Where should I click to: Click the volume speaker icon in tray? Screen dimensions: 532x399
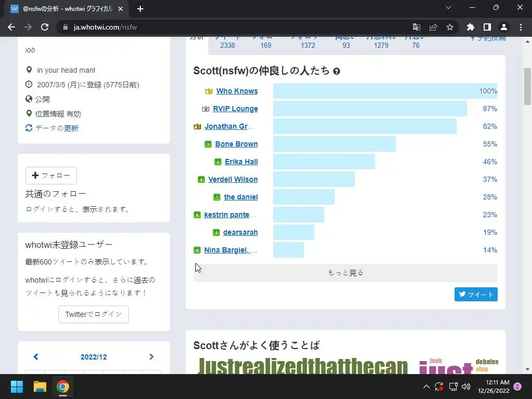pyautogui.click(x=466, y=387)
